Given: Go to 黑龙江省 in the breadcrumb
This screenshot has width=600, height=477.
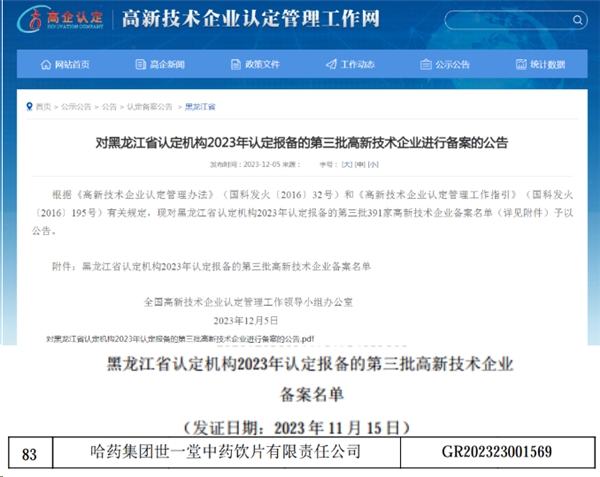Looking at the screenshot, I should click(200, 107).
